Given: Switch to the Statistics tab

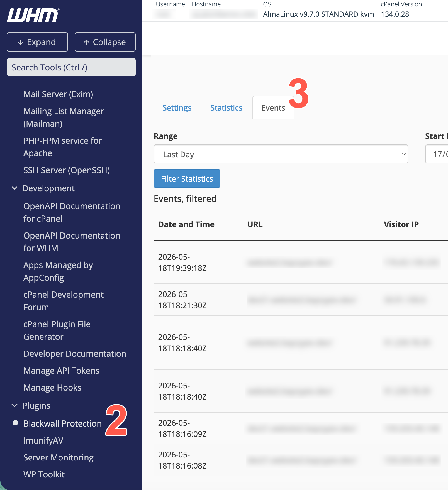Looking at the screenshot, I should pyautogui.click(x=226, y=108).
